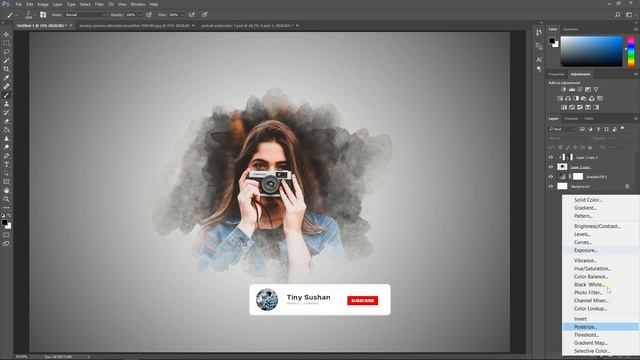Select the Lasso tool
Image resolution: width=640 pixels, height=360 pixels.
point(6,52)
